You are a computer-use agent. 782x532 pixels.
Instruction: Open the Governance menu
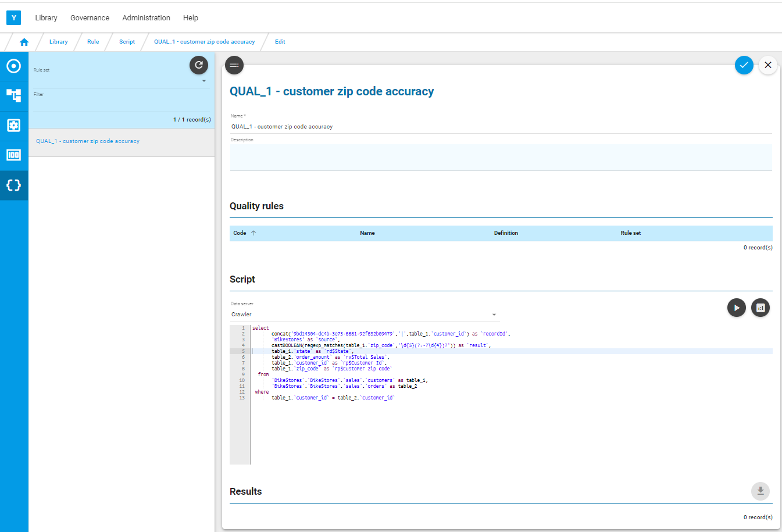(x=90, y=18)
